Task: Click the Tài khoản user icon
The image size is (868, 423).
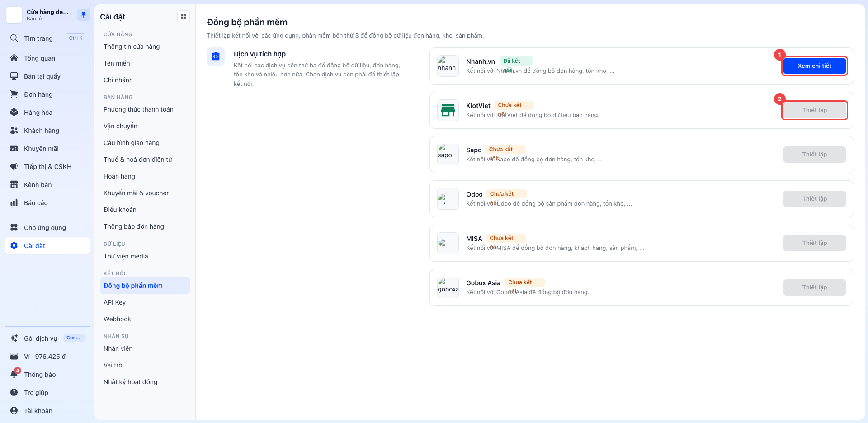Action: 14,411
